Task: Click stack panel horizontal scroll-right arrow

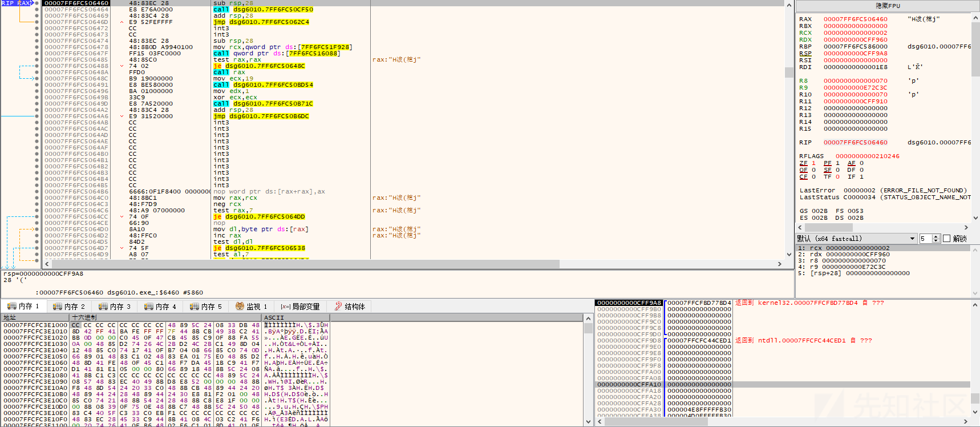Action: [x=966, y=422]
